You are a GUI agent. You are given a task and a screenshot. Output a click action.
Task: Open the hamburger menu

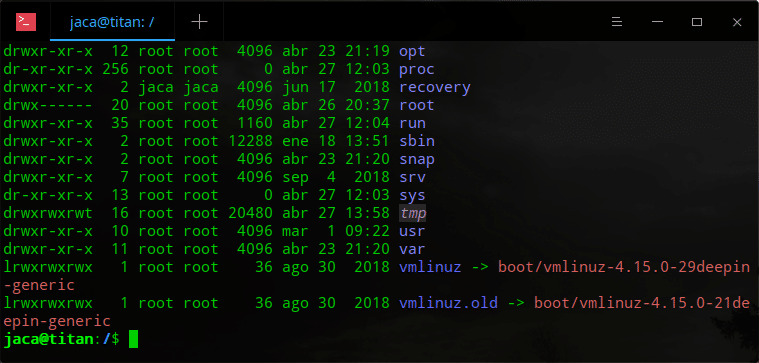(617, 22)
